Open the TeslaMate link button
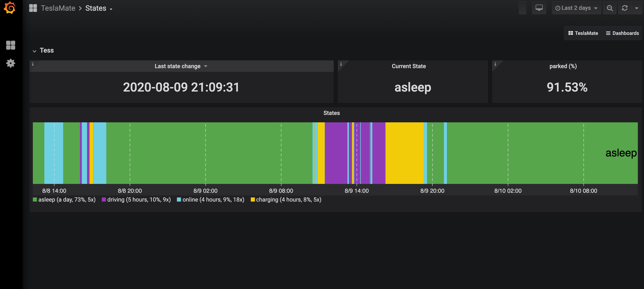644x289 pixels. pos(583,33)
